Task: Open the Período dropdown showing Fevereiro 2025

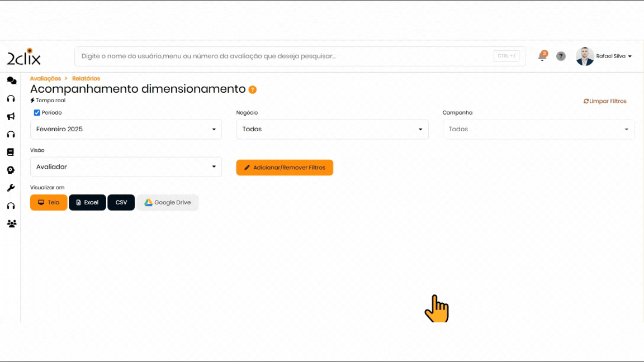Action: (x=126, y=129)
